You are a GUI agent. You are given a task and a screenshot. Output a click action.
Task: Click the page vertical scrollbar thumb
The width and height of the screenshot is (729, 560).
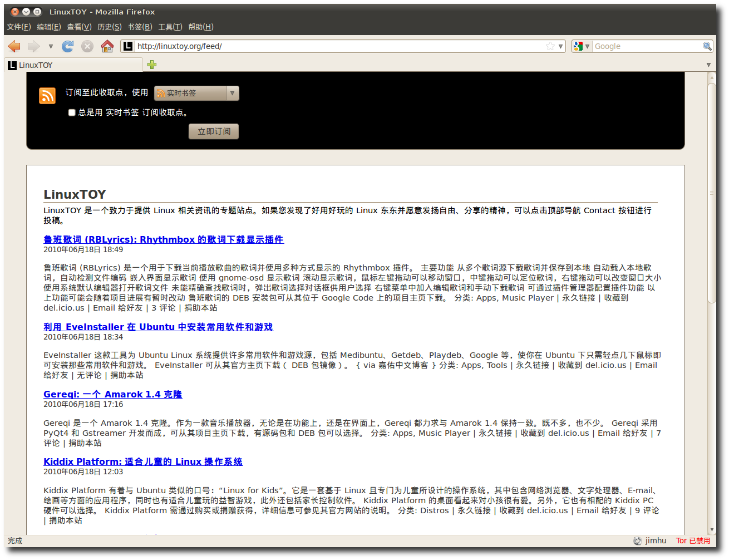click(712, 193)
